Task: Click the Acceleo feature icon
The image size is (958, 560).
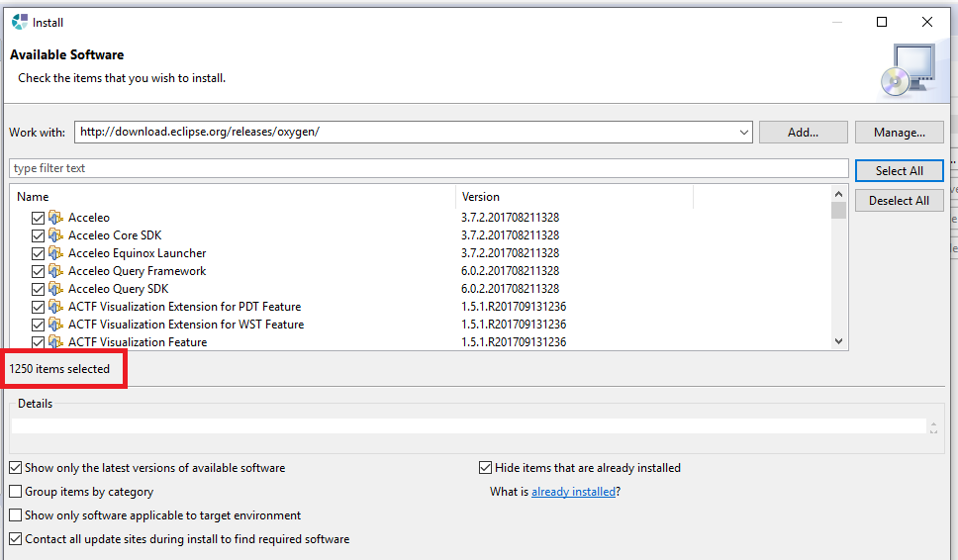Action: 55,218
